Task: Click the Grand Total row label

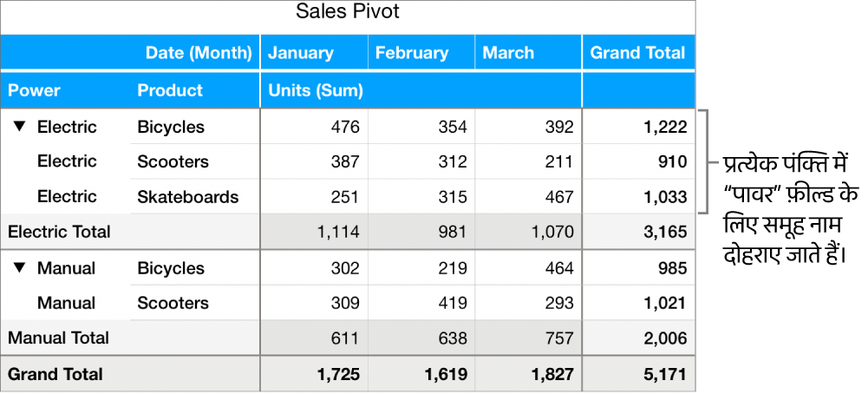Action: [55, 374]
